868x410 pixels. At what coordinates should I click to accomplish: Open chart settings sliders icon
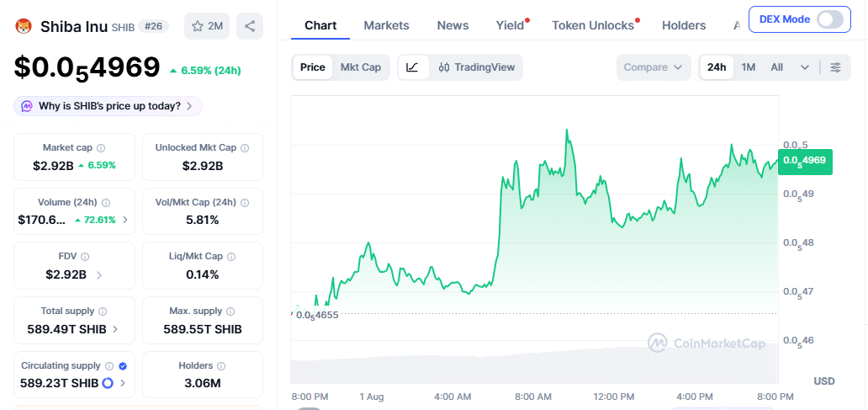click(835, 67)
